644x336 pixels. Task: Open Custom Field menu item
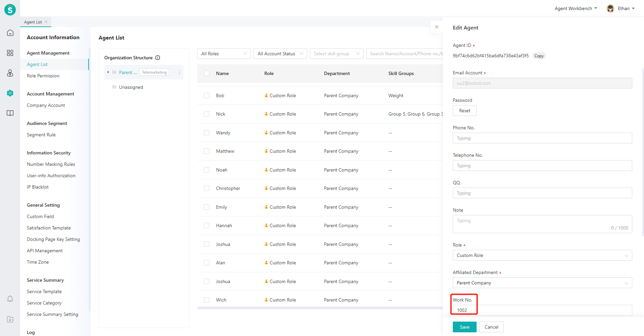click(40, 216)
